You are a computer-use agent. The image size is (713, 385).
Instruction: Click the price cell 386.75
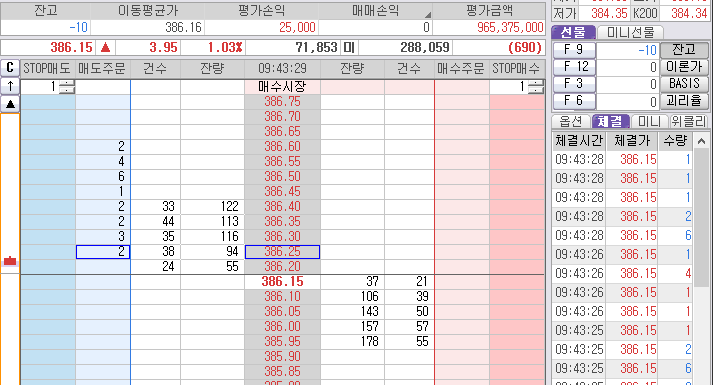point(282,101)
